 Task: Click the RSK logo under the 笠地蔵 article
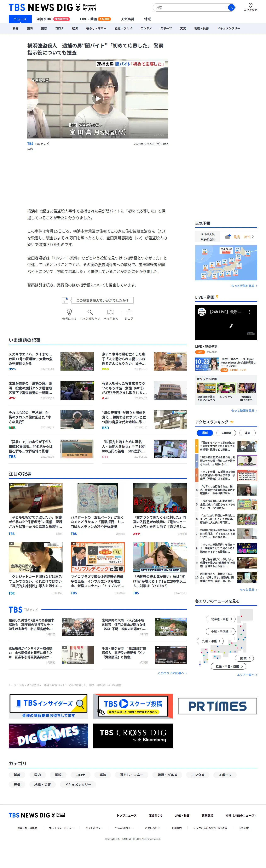click(12, 428)
